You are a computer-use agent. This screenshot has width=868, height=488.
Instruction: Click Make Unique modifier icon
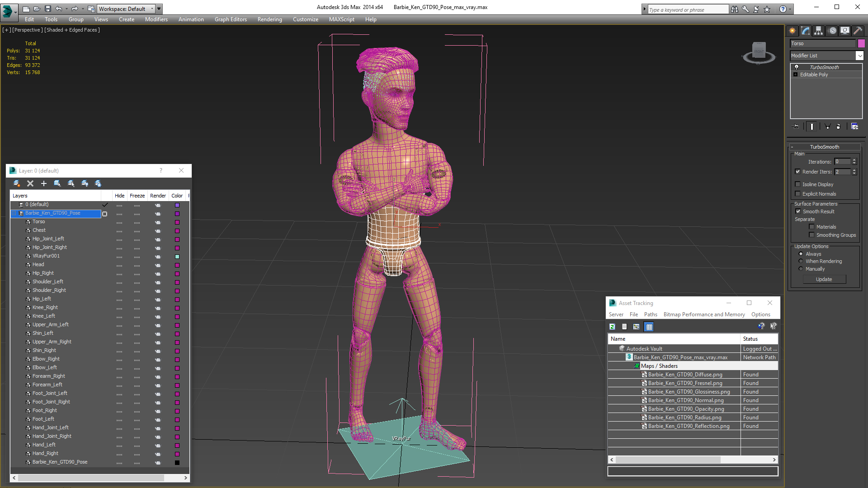click(x=827, y=127)
